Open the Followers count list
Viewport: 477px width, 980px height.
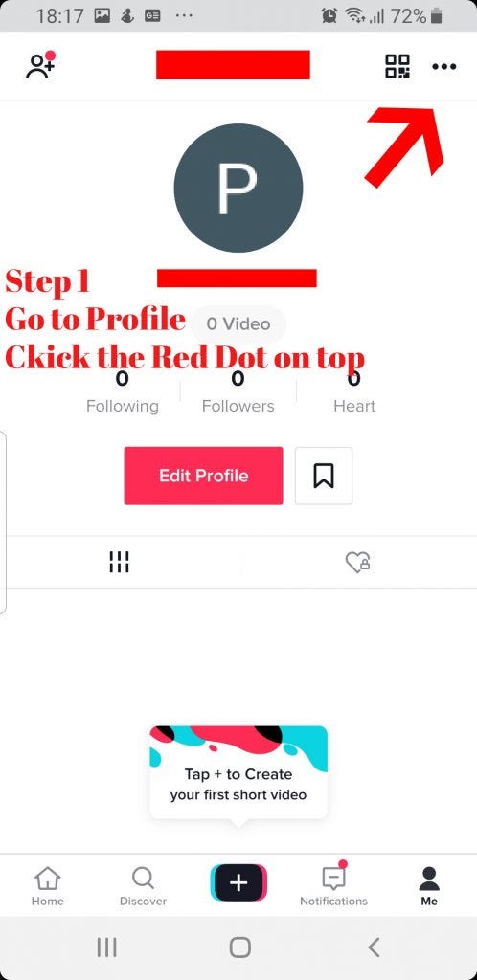(238, 393)
